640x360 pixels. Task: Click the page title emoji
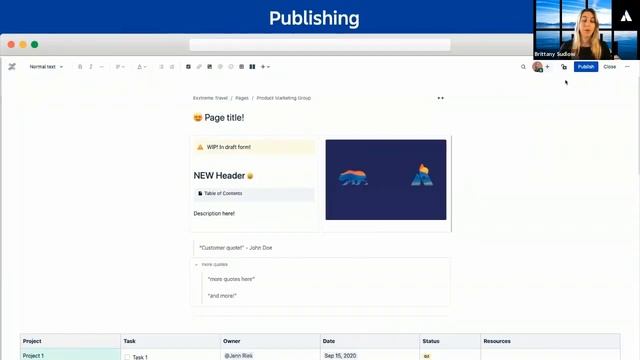[x=198, y=118]
